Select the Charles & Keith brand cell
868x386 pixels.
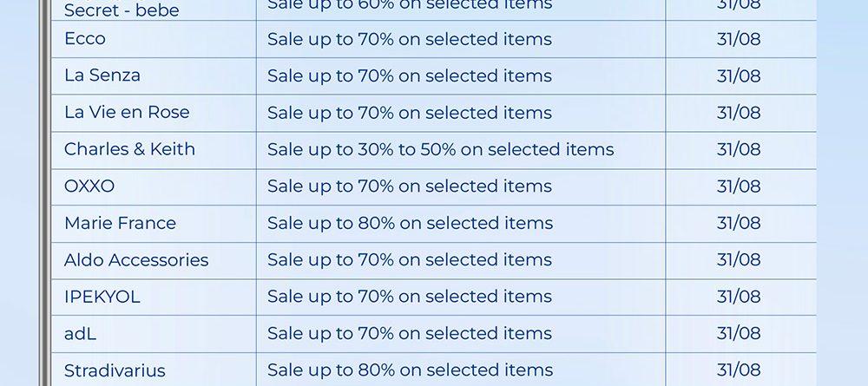(x=129, y=149)
